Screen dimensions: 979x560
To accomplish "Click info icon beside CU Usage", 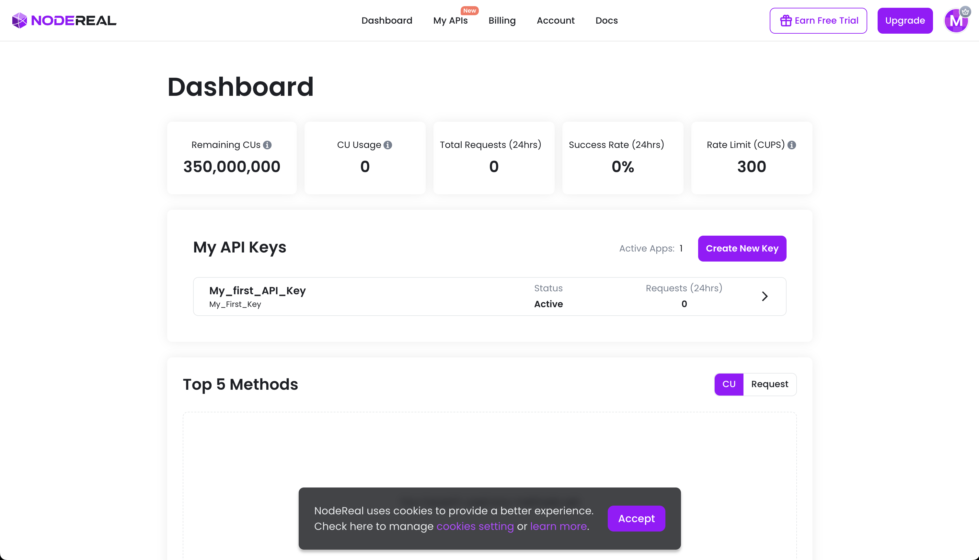I will coord(388,145).
